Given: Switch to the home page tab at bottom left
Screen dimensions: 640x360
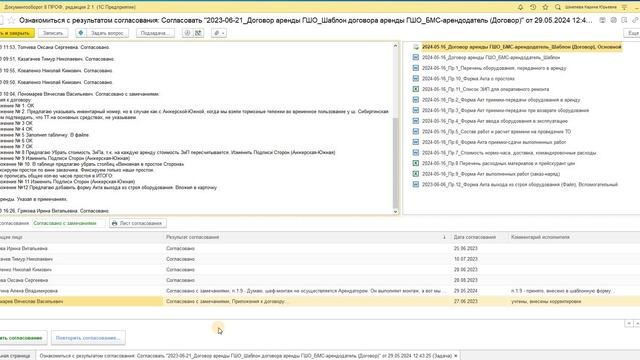Looking at the screenshot, I should [16, 356].
